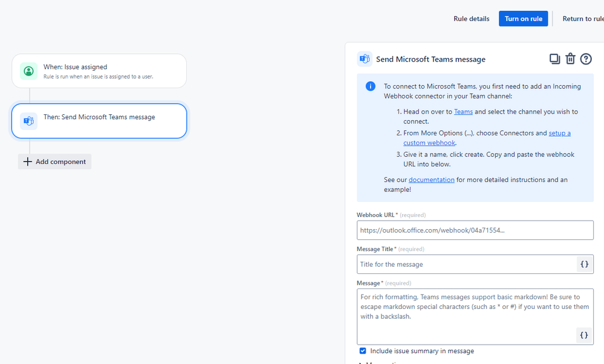Click the Issue assigned trigger icon
Screen dimensions: 604x364
(x=28, y=71)
